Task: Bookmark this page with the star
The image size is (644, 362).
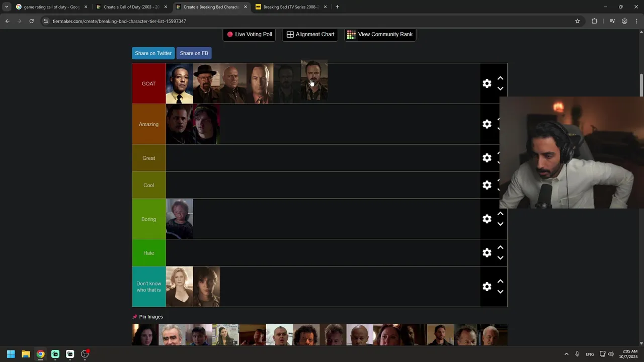Action: click(x=578, y=21)
